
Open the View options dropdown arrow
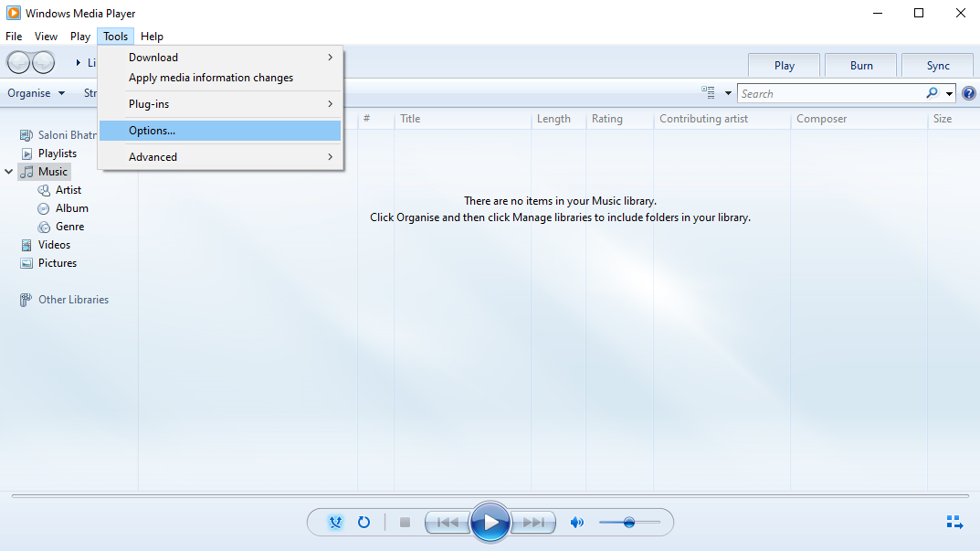pyautogui.click(x=728, y=94)
